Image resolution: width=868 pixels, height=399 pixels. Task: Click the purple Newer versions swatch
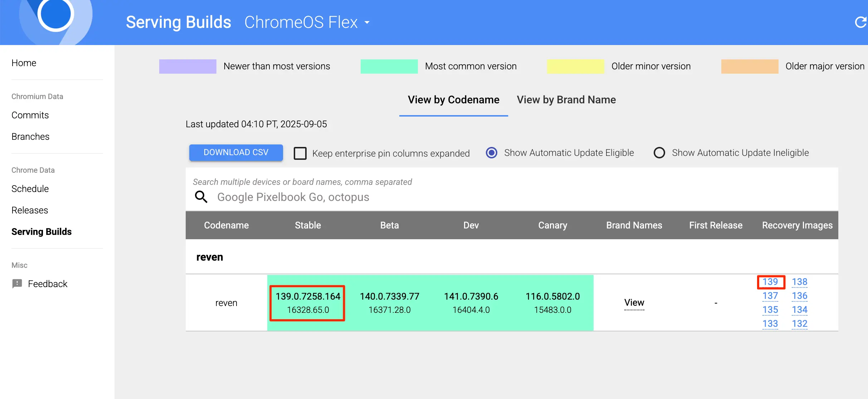[187, 66]
